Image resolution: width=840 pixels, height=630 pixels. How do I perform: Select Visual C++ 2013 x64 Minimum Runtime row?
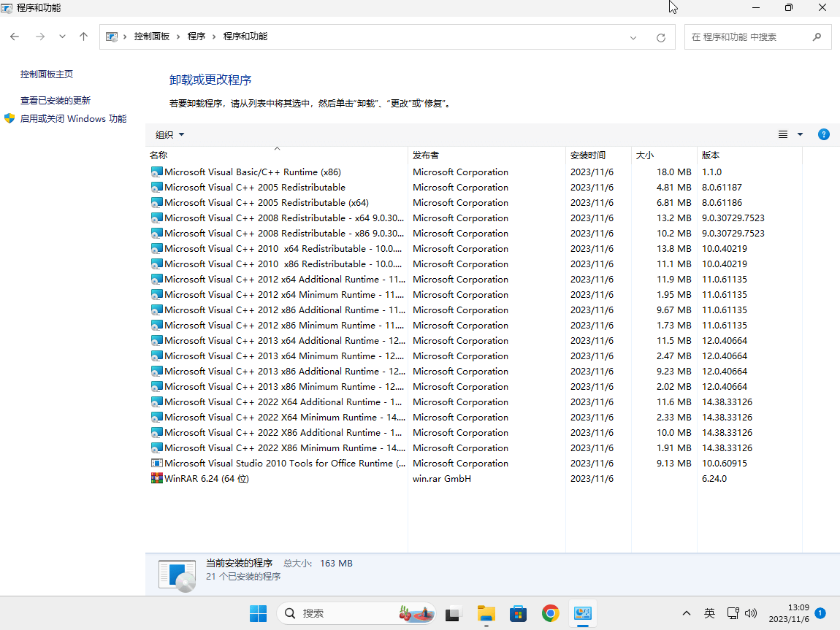(x=474, y=356)
